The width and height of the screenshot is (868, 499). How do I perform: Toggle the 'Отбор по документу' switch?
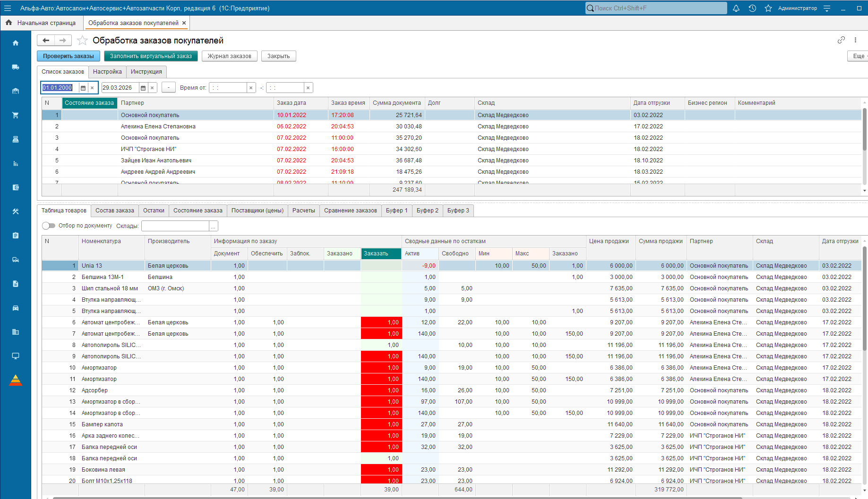[49, 226]
